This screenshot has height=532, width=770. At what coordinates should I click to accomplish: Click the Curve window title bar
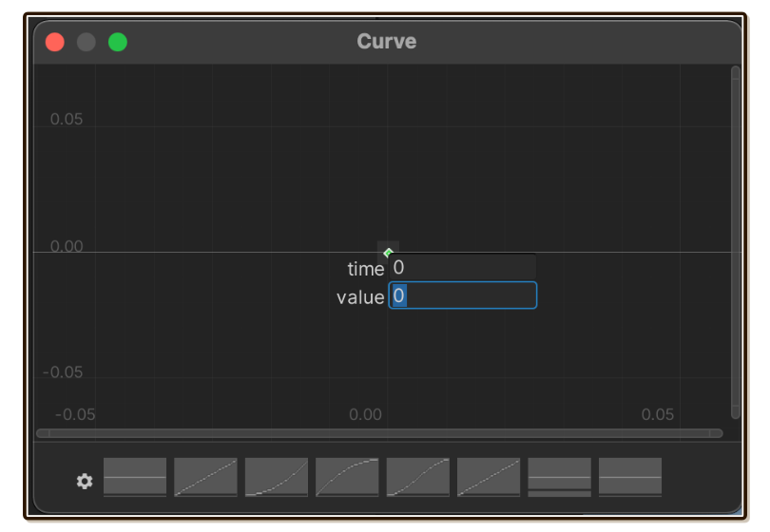[387, 42]
